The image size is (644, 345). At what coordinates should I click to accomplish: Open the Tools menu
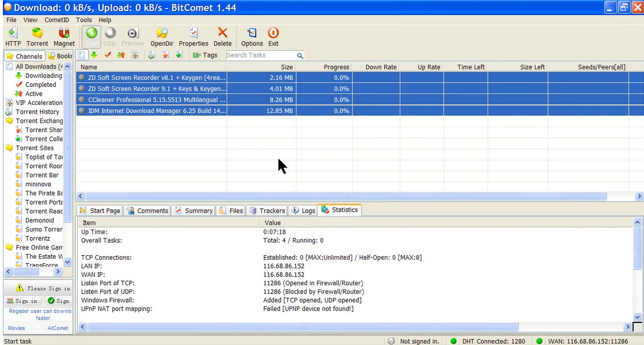coord(84,20)
